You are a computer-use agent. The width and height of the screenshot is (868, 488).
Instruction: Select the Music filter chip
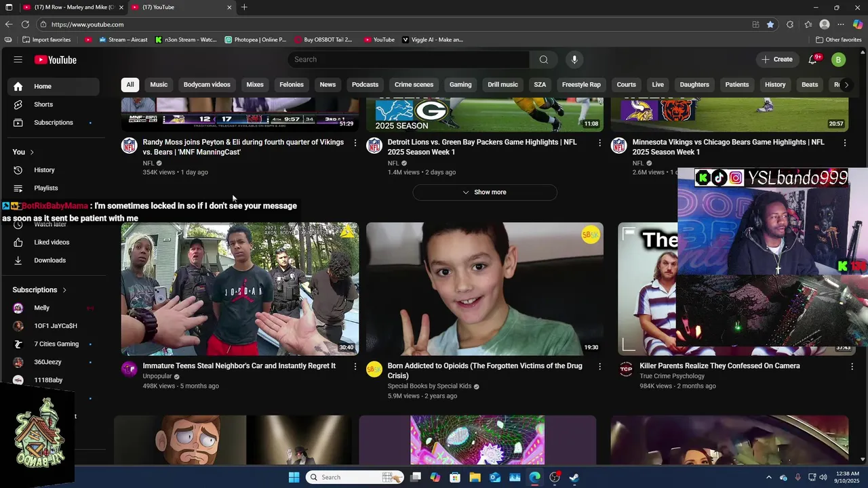pyautogui.click(x=159, y=85)
